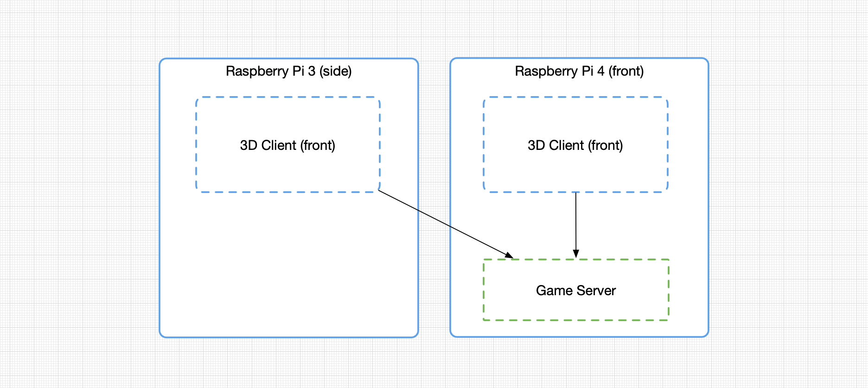Select the "Raspberry Pi 3 (side)" title label

(288, 71)
